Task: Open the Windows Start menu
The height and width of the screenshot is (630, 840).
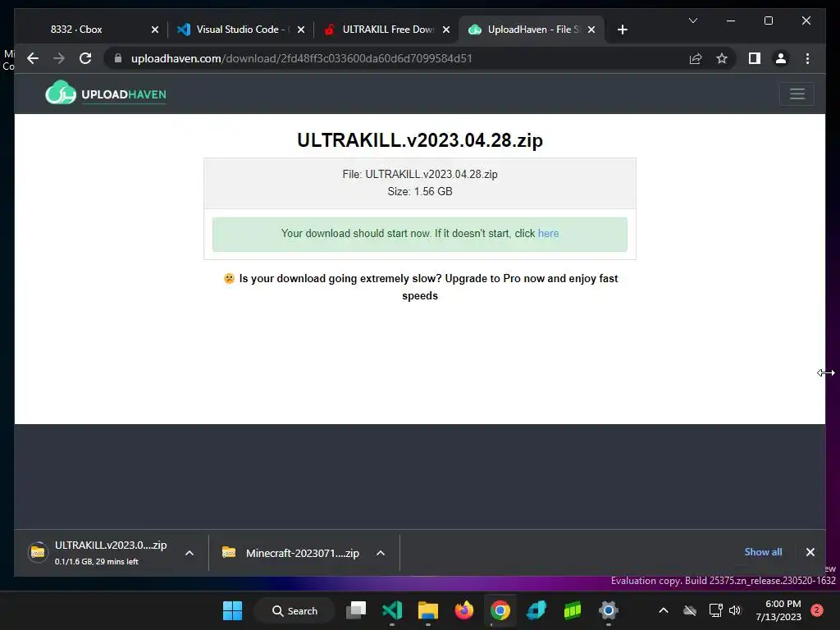Action: coord(232,610)
